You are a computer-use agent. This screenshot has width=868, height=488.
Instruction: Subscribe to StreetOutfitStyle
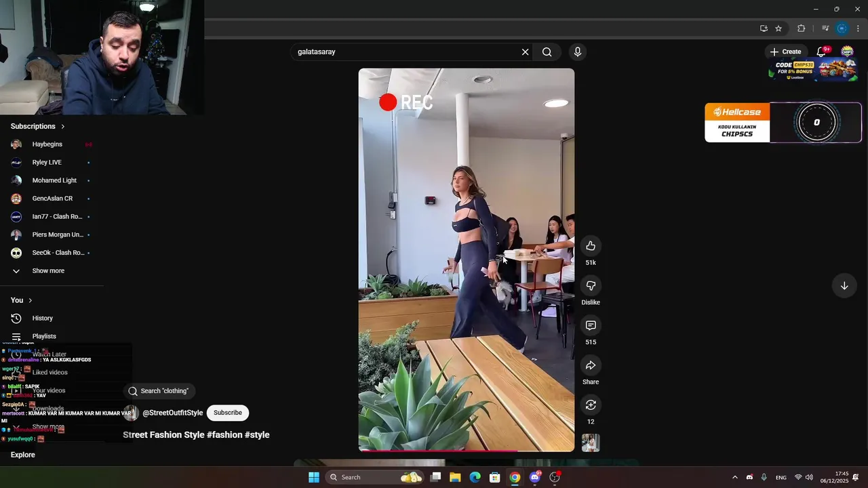(228, 413)
